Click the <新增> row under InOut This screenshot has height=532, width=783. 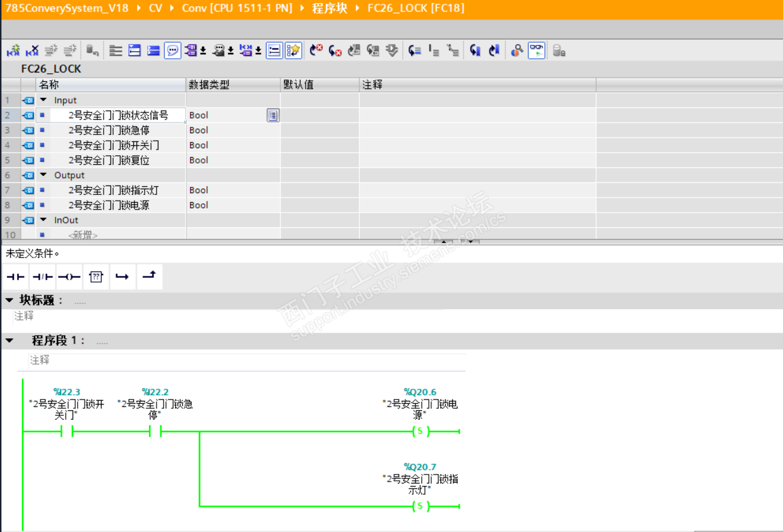83,235
